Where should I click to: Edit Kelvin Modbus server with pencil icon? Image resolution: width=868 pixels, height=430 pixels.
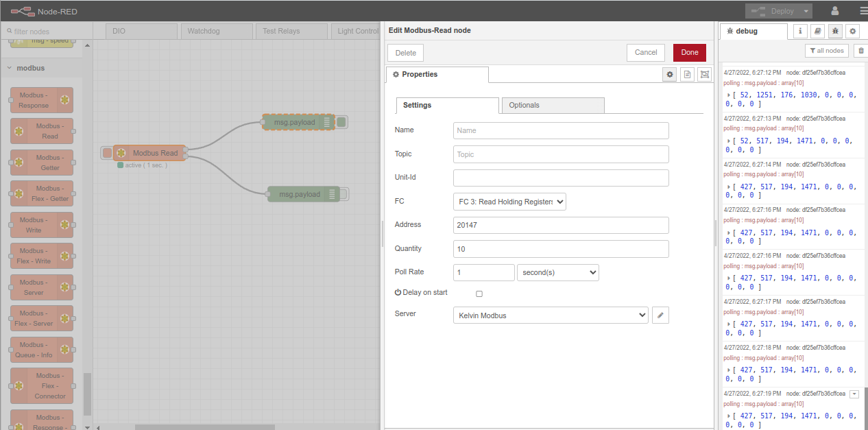click(660, 315)
